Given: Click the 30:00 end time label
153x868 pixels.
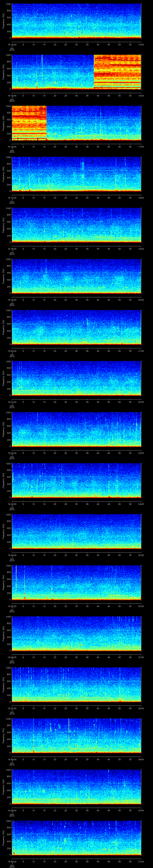Looking at the screenshot, I should click(x=141, y=810).
